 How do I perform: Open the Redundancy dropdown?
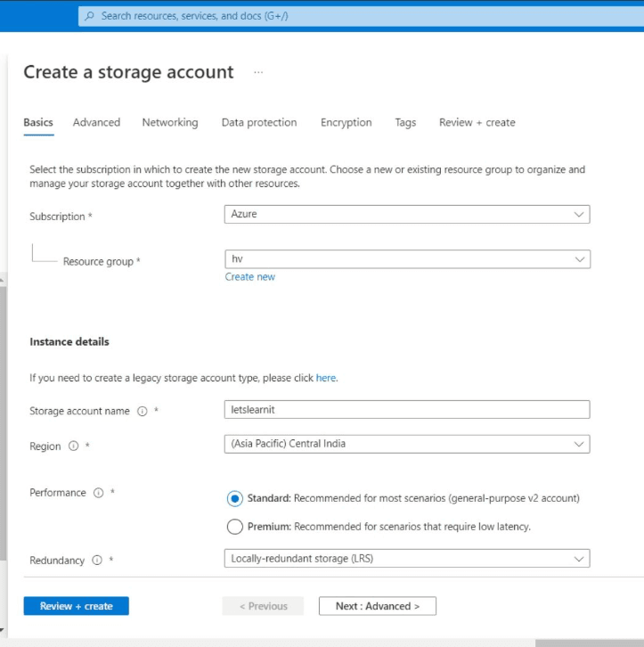tap(407, 558)
